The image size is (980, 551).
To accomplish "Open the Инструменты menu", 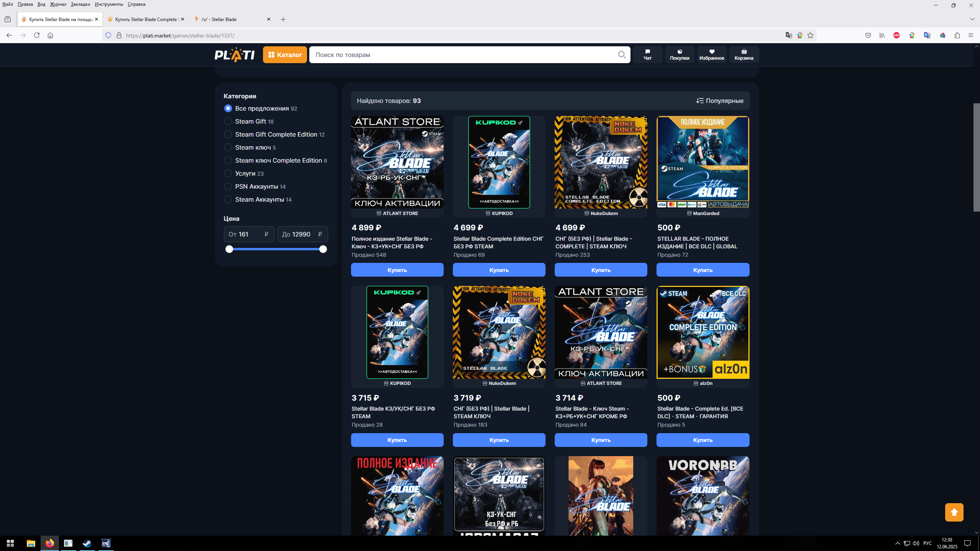I will click(x=109, y=4).
